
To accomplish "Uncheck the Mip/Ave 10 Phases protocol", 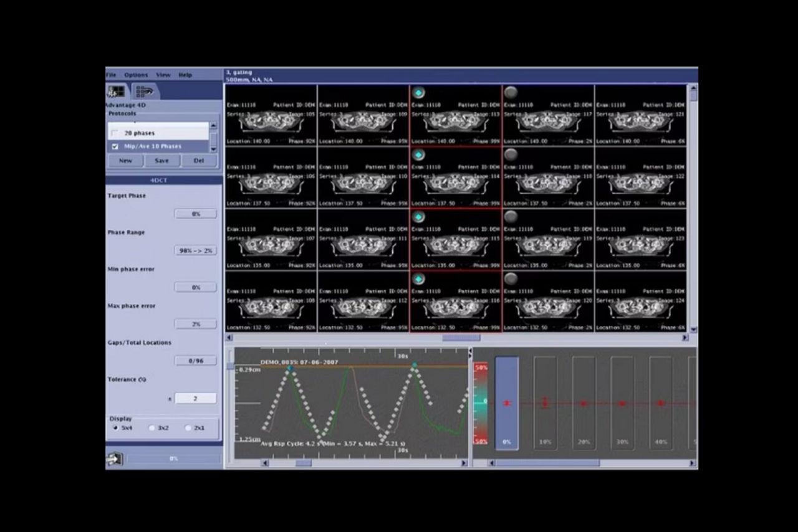I will pos(115,146).
